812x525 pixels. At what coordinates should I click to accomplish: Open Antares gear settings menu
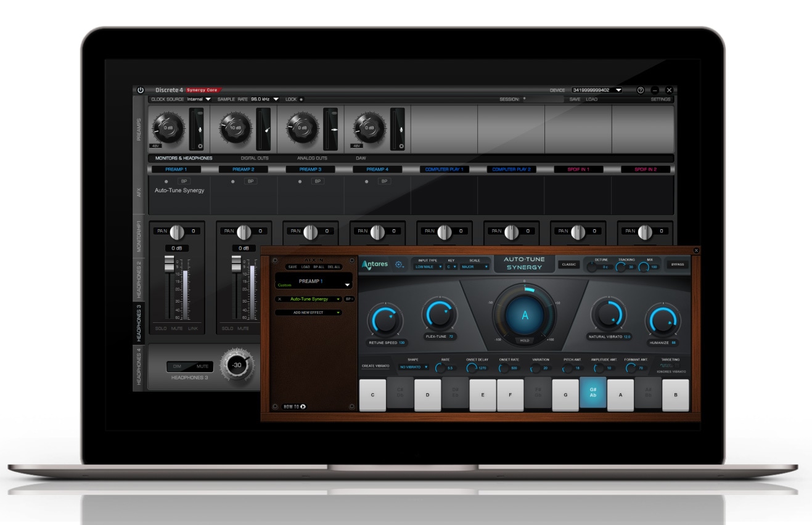coord(400,265)
